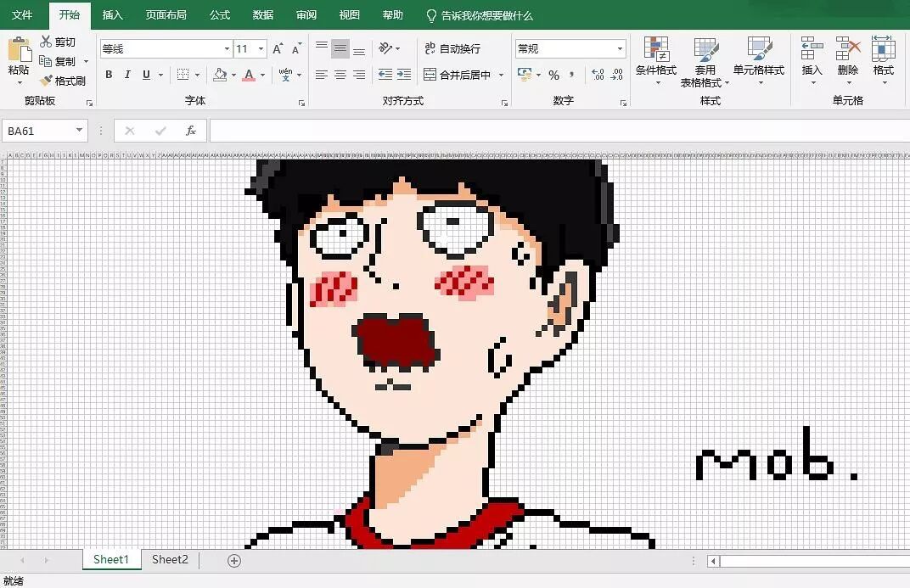Click Merge and Center (合并后居中)
This screenshot has width=910, height=588.
coord(458,75)
